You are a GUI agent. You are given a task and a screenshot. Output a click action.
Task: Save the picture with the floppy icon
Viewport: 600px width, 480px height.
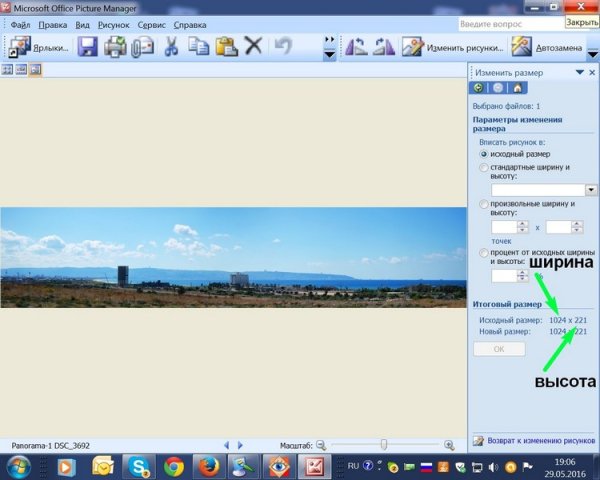tap(88, 47)
